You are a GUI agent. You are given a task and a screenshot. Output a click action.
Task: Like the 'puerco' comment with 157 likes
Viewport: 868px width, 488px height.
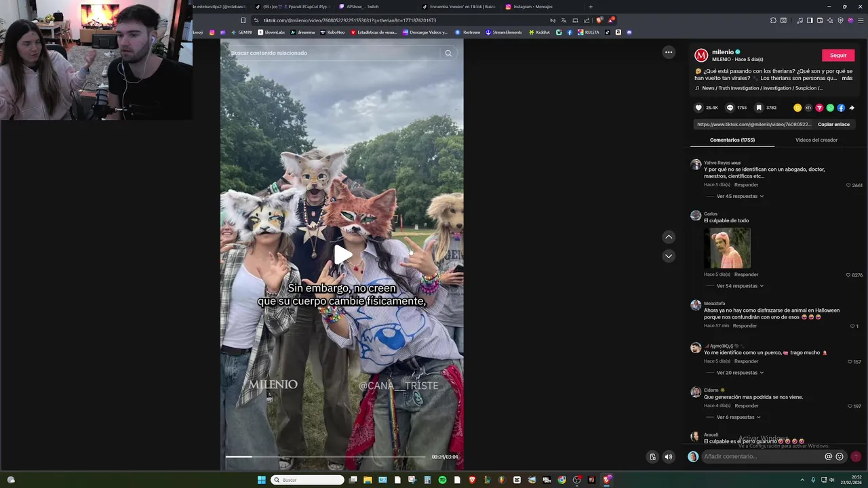pyautogui.click(x=850, y=362)
